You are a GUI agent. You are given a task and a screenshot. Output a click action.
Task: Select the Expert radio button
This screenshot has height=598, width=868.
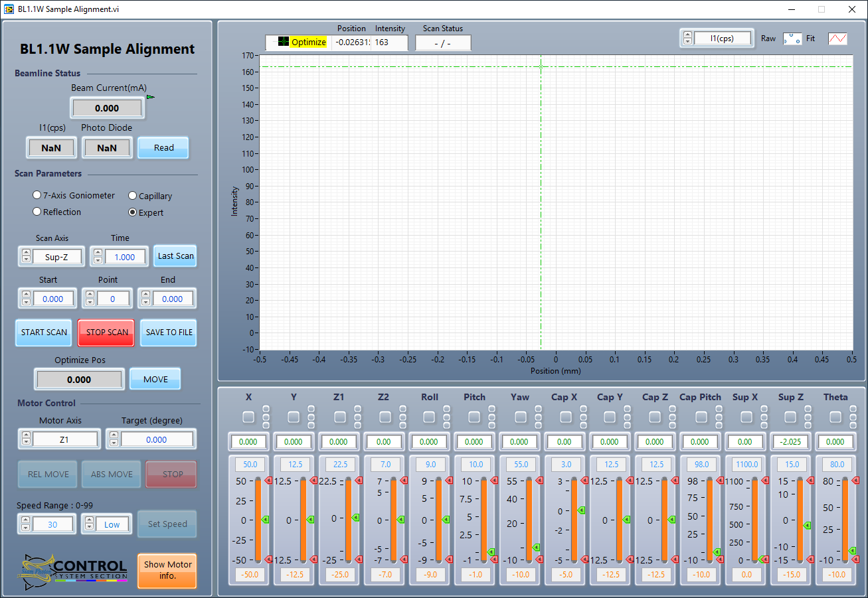click(133, 212)
